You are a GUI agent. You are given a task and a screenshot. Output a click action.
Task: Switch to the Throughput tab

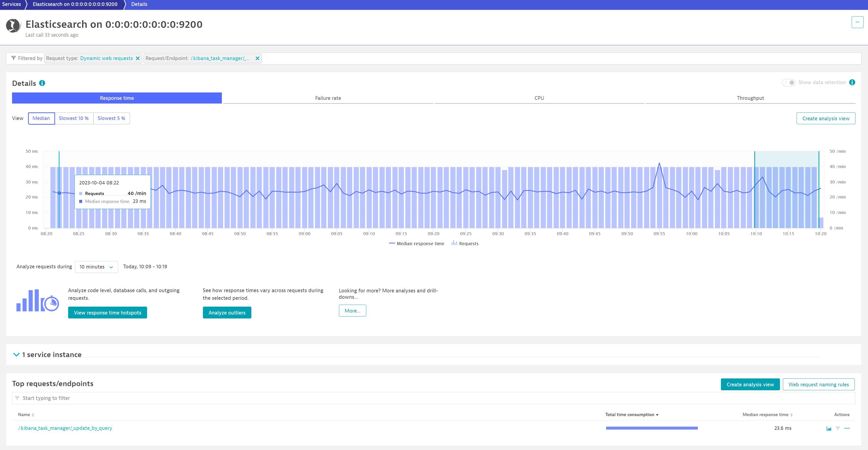click(750, 98)
